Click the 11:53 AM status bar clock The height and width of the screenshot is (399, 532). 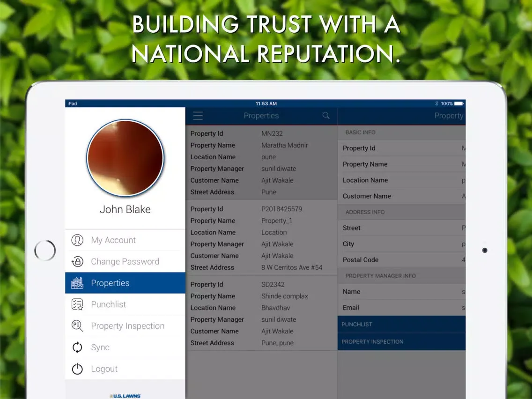(x=266, y=103)
